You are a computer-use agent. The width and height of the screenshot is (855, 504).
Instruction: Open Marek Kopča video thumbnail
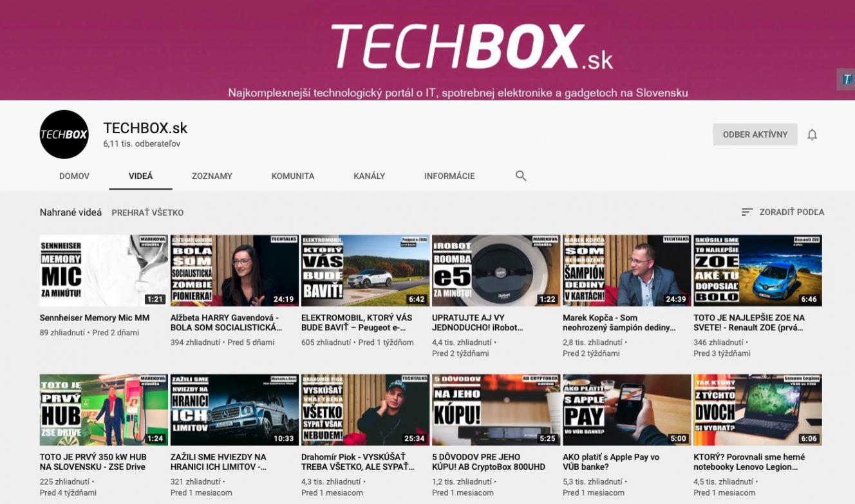626,270
